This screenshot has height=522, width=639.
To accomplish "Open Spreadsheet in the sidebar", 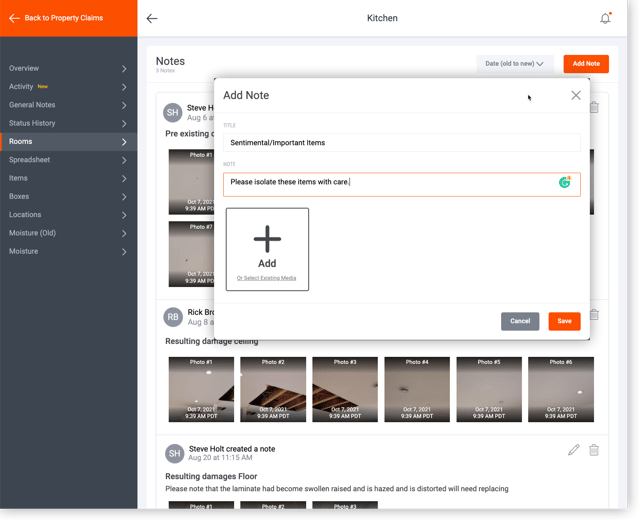I will click(x=68, y=160).
